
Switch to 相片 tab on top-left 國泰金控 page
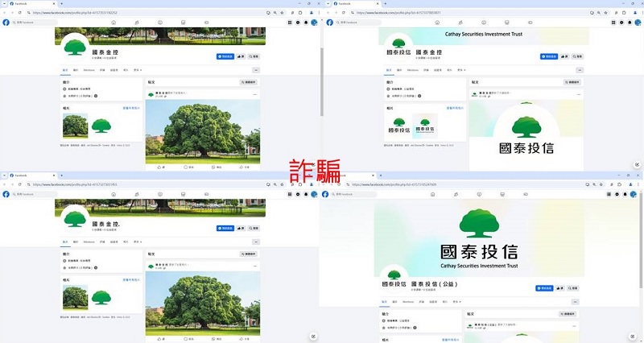tap(126, 70)
